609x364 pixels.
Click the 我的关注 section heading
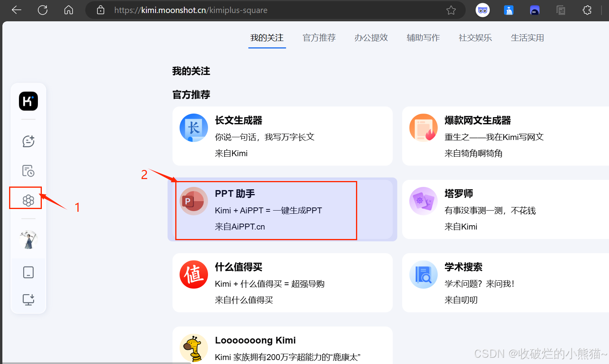pyautogui.click(x=191, y=71)
